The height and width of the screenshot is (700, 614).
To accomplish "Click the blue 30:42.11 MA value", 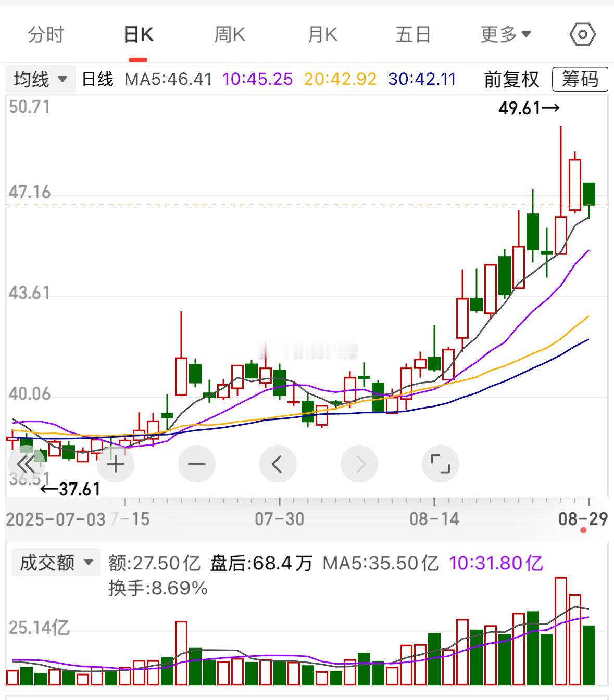I will 422,79.
